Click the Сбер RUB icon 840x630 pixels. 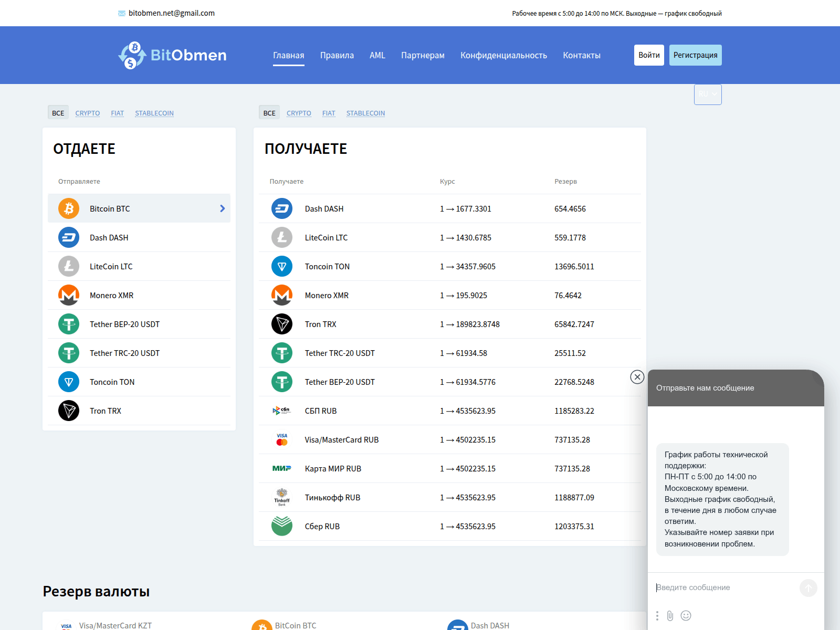point(282,526)
